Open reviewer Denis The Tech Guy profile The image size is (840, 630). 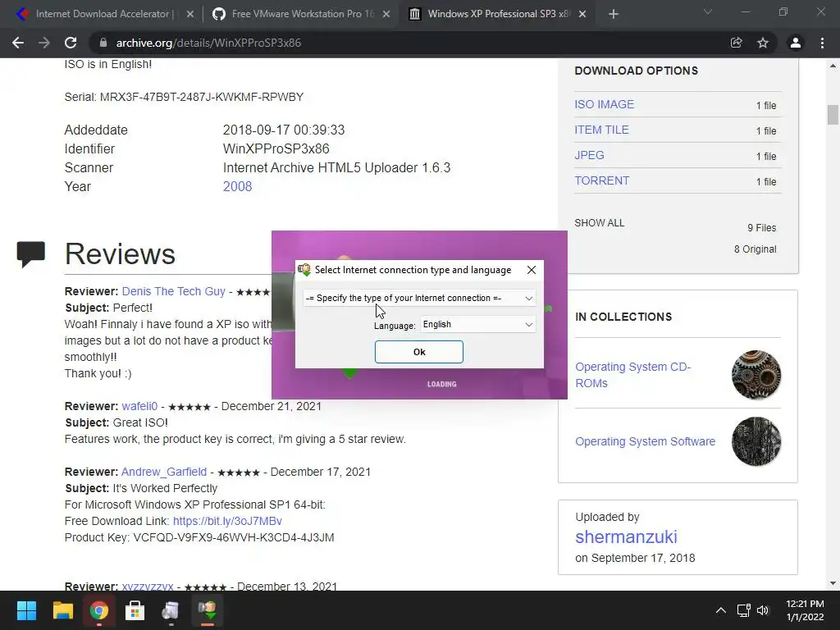coord(174,291)
